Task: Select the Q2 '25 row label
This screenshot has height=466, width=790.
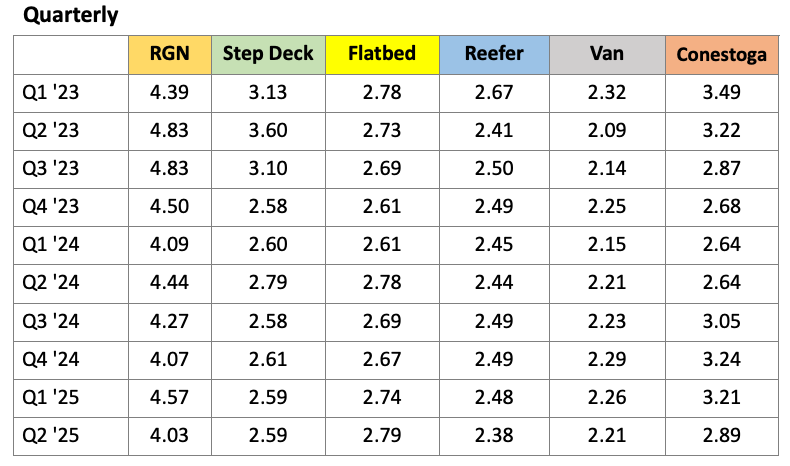Action: (50, 436)
